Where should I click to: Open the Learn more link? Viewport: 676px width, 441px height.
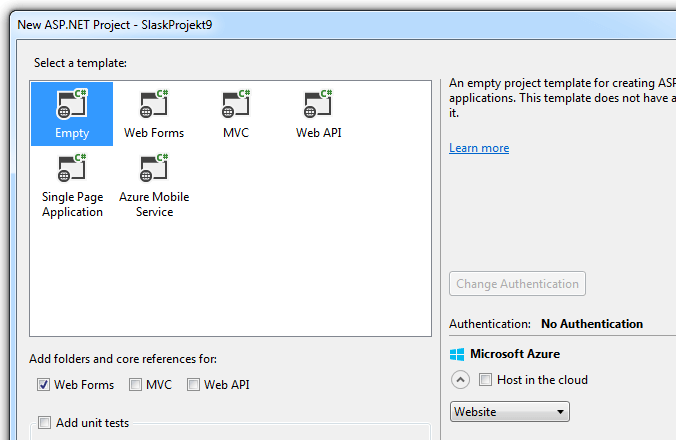[x=479, y=148]
